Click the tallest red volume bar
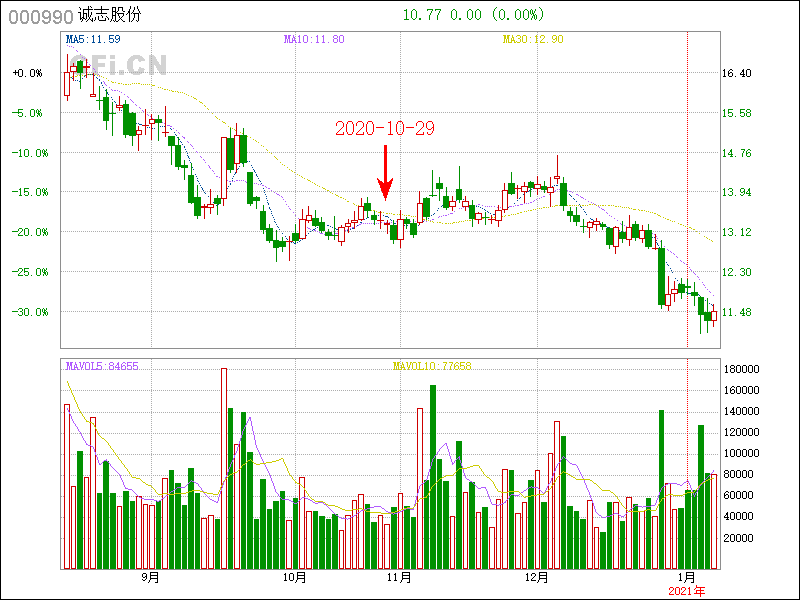Screen dimensions: 800x600 click(224, 468)
